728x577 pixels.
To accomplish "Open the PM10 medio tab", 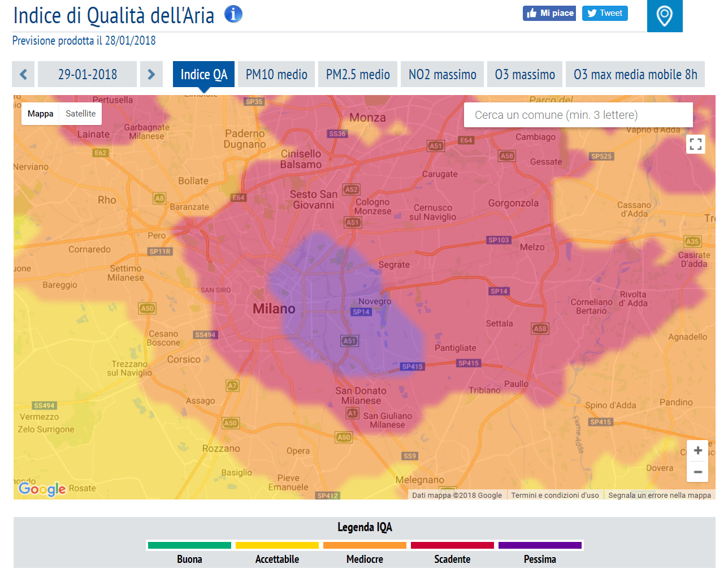I will pyautogui.click(x=276, y=74).
